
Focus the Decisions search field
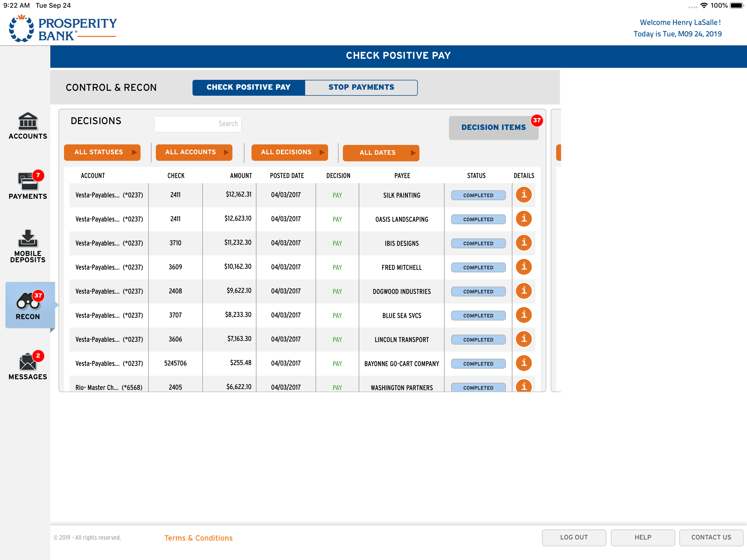(x=198, y=124)
